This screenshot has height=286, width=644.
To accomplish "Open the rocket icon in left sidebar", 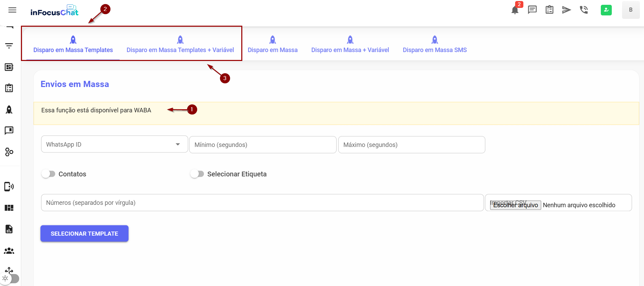I will [9, 110].
